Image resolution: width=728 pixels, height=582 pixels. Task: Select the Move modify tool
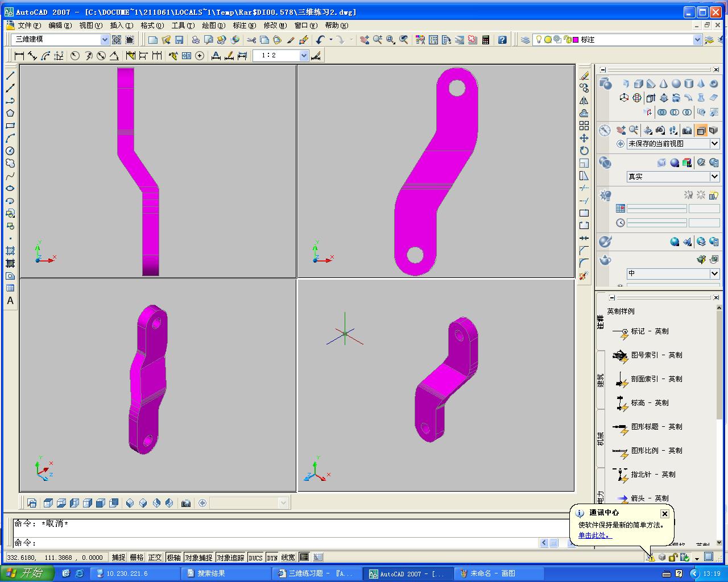[584, 138]
